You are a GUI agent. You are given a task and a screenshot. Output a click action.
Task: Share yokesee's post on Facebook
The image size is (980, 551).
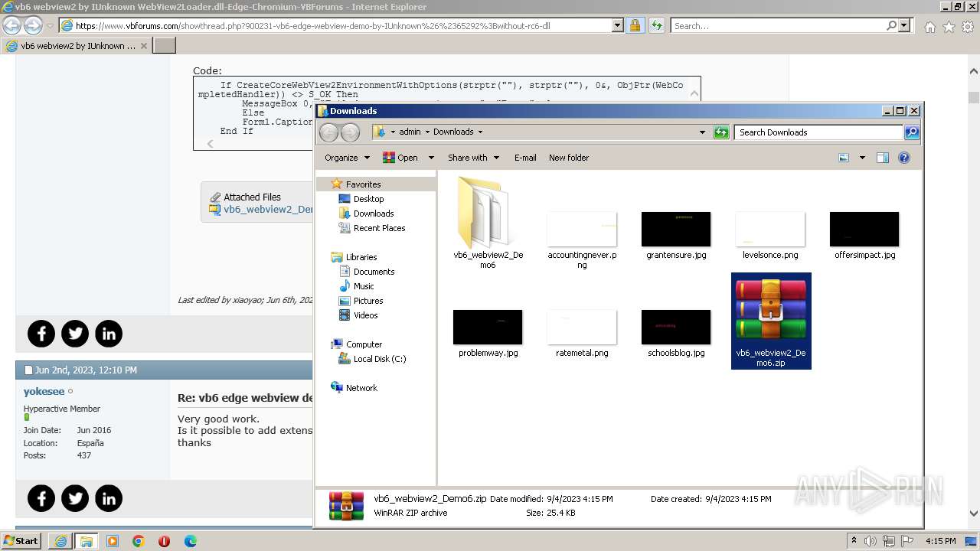pyautogui.click(x=41, y=499)
